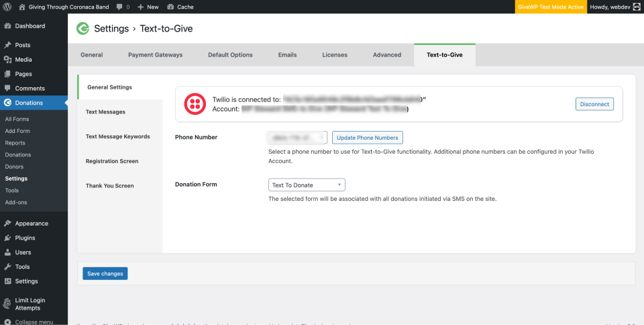Click the GiveWP green logo
Image resolution: width=644 pixels, height=325 pixels.
coord(83,28)
